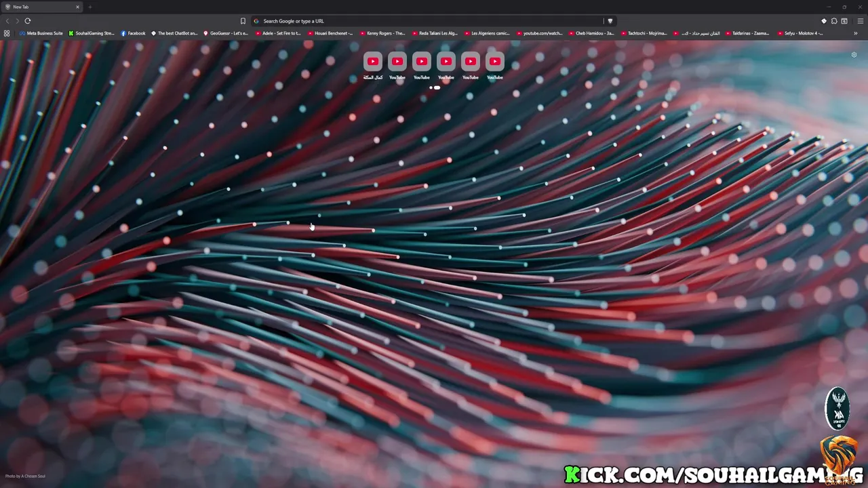The width and height of the screenshot is (868, 488).
Task: Open the Reda Taliani Les Alg... bookmark
Action: click(435, 33)
